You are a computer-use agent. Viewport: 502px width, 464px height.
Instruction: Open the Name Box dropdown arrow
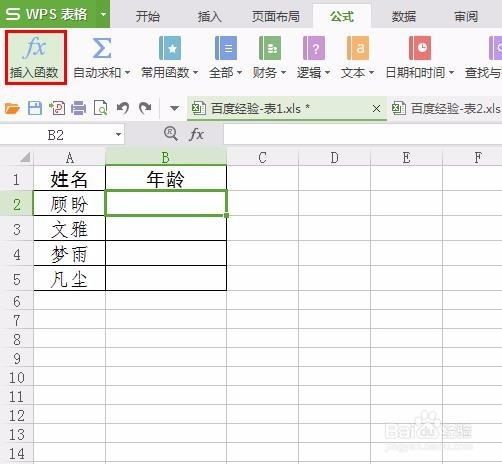pyautogui.click(x=118, y=135)
